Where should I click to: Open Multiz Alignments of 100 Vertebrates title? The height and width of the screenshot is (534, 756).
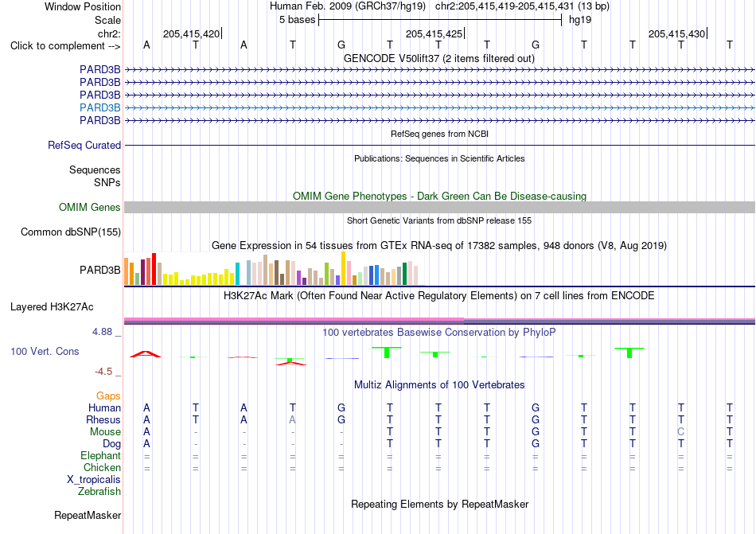coord(439,384)
